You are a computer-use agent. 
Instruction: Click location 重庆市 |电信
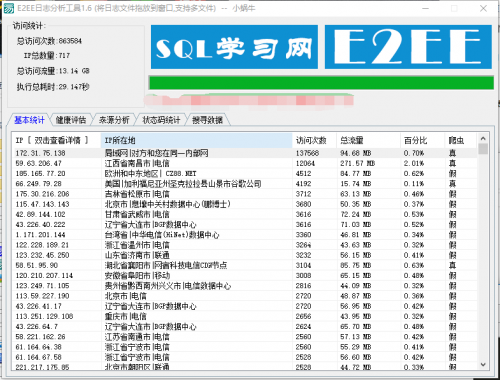click(126, 316)
